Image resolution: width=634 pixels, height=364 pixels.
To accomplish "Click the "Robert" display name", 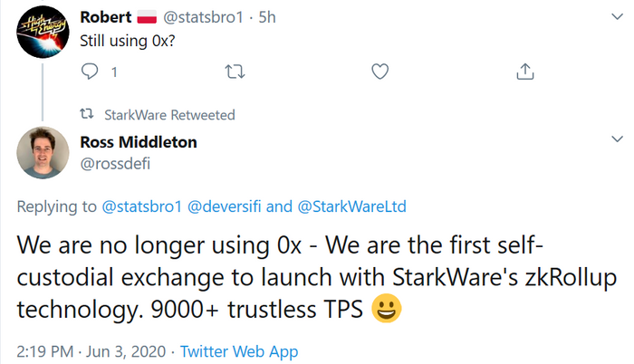I will pos(105,17).
